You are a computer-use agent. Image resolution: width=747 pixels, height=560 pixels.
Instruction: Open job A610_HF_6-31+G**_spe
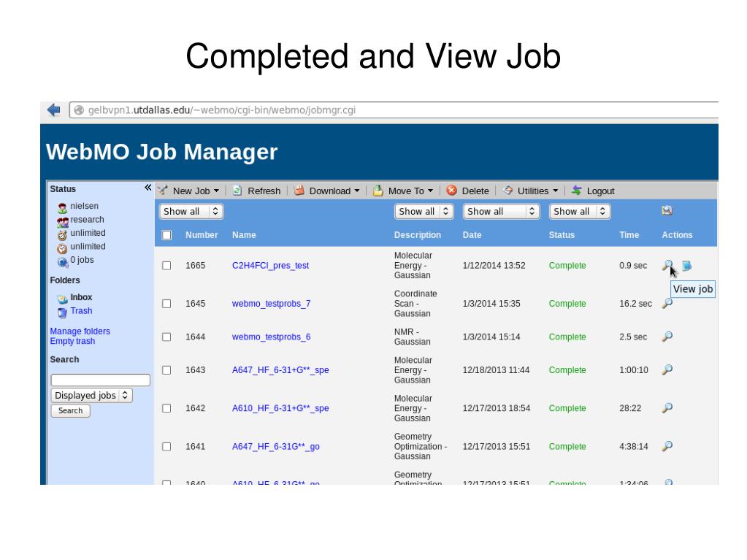[280, 408]
